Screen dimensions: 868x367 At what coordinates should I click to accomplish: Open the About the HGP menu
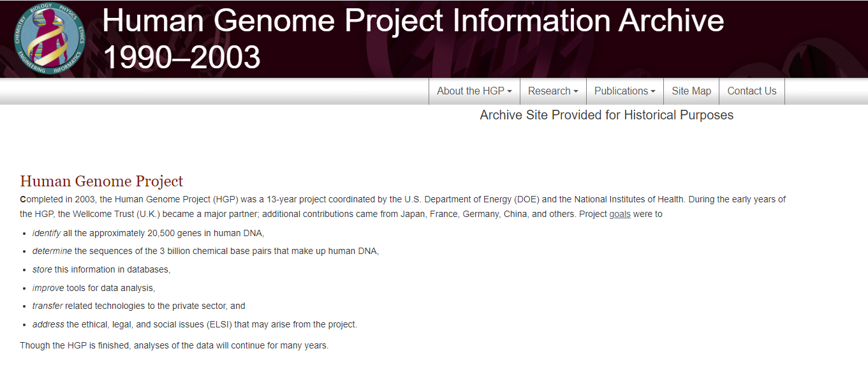coord(470,91)
